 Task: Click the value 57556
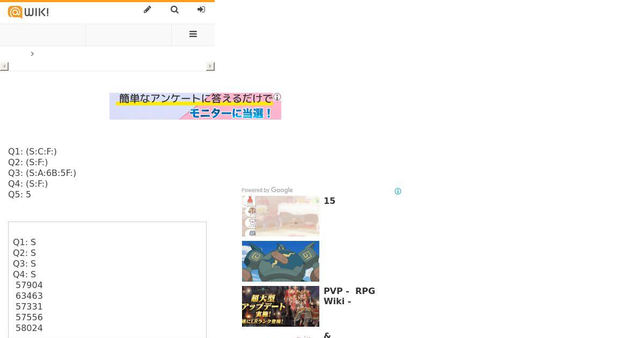pos(29,317)
